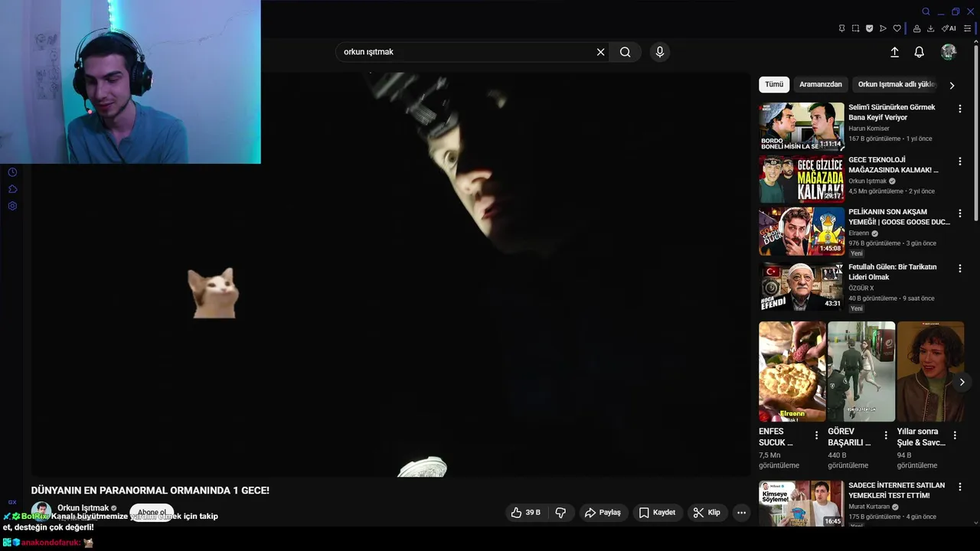Click the Klip clip button
The height and width of the screenshot is (551, 980).
tap(707, 513)
